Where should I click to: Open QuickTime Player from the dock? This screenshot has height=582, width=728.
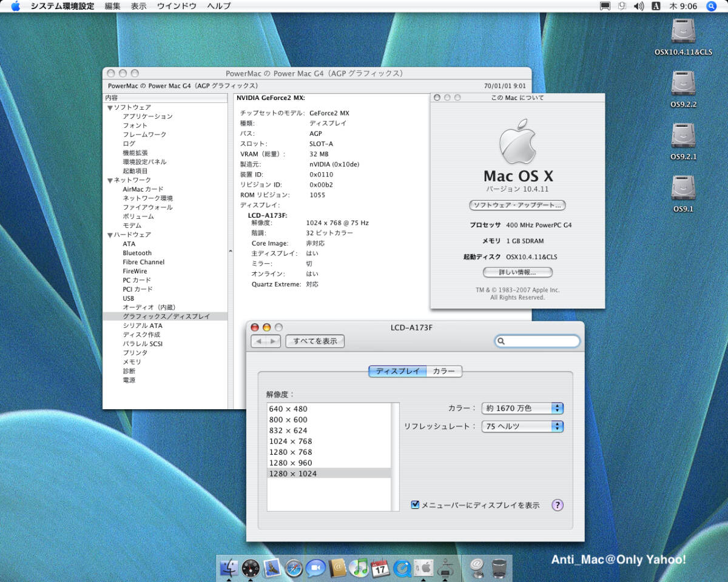[x=402, y=567]
